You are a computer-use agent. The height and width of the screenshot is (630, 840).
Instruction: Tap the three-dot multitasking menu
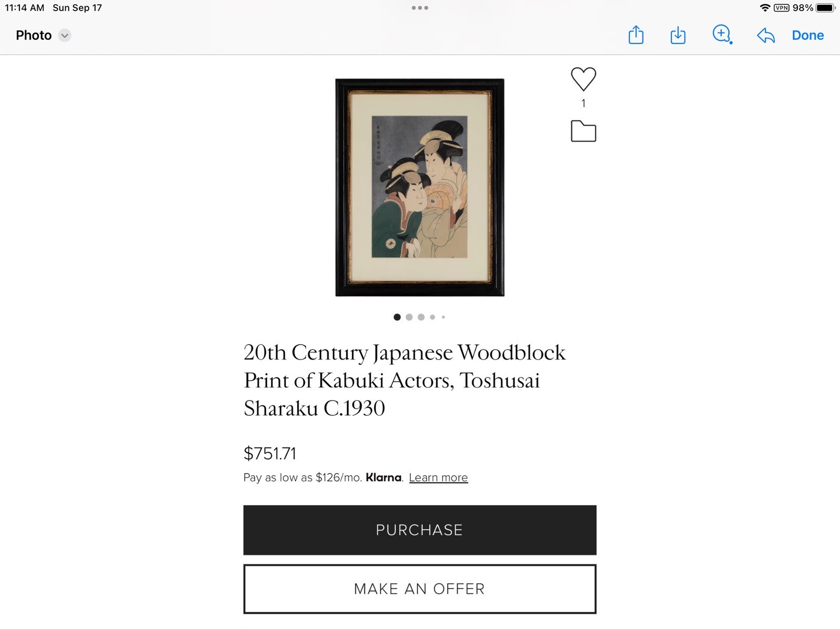(x=420, y=8)
